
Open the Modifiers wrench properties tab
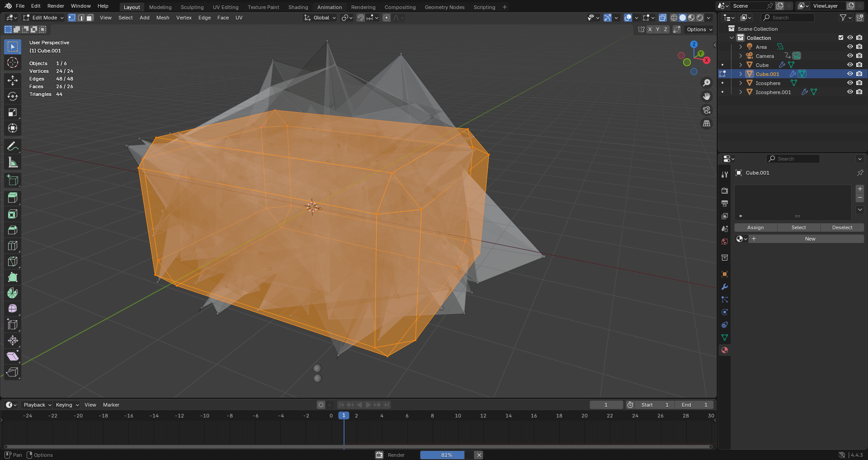(725, 287)
